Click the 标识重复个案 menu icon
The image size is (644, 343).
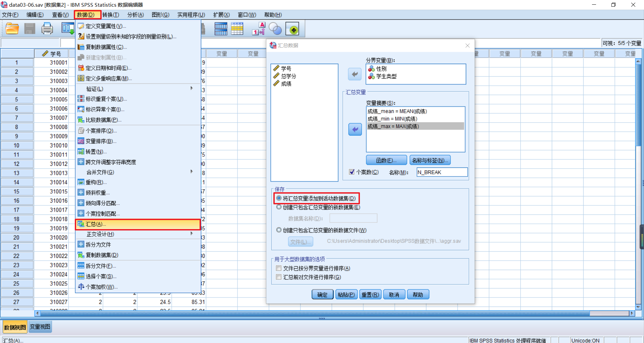click(81, 99)
